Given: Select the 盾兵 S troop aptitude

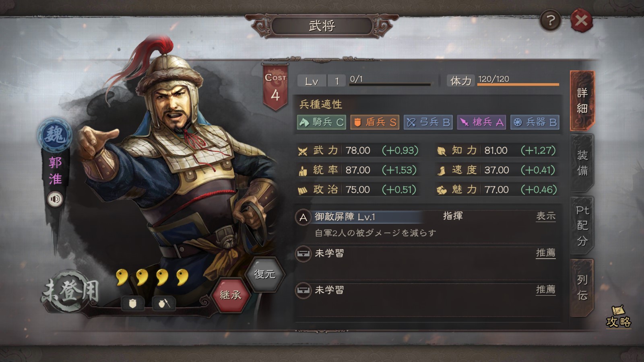Looking at the screenshot, I should [375, 122].
